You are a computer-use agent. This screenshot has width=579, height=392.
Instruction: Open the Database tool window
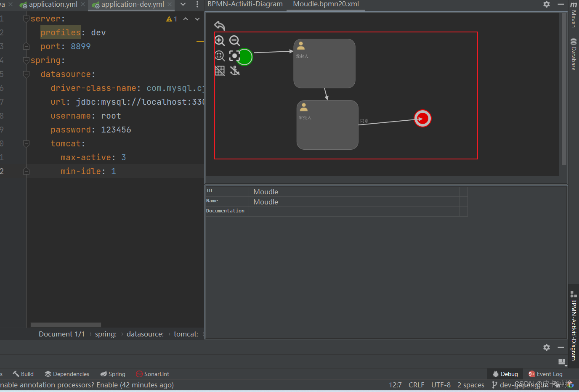[x=574, y=54]
